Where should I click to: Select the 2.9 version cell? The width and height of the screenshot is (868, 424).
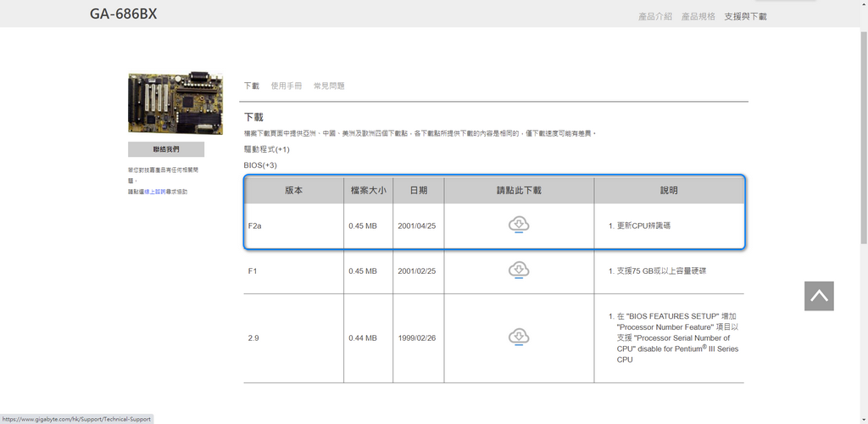click(x=293, y=338)
